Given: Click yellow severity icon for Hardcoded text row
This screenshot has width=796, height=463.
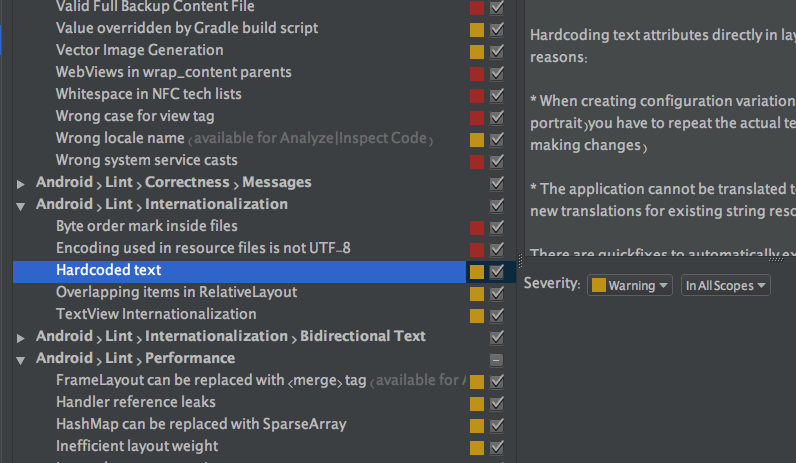Looking at the screenshot, I should (x=477, y=271).
